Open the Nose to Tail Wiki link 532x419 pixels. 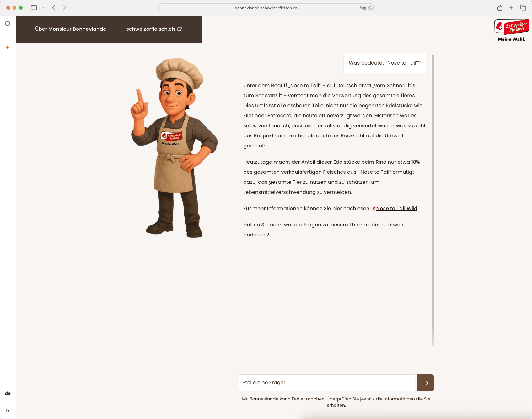(396, 209)
